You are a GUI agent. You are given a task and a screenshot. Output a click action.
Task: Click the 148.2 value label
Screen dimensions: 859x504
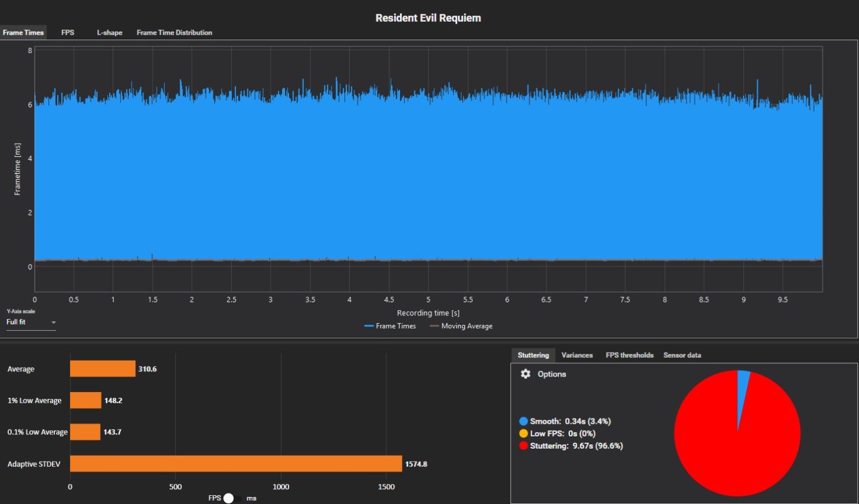[x=113, y=400]
